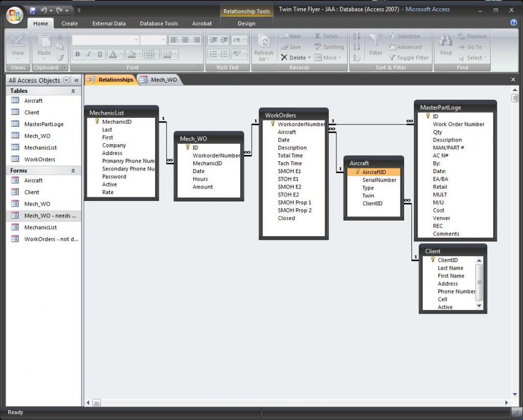Click the Totals sigma icon

[318, 36]
